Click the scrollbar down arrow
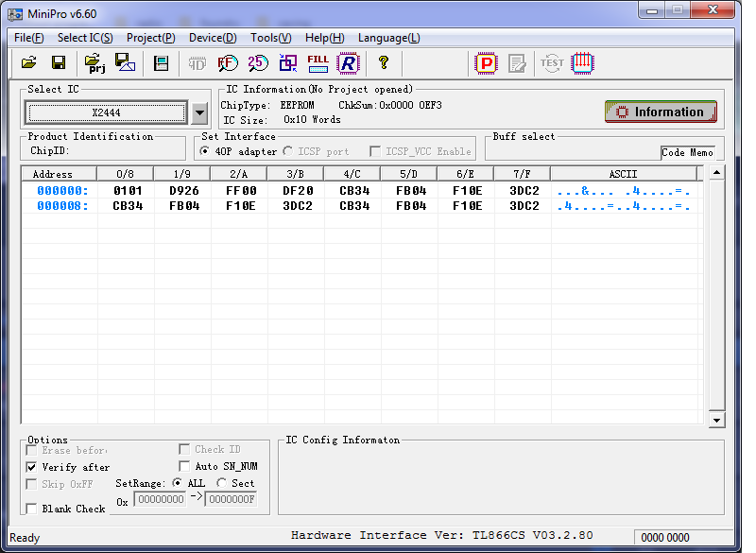 [x=717, y=421]
